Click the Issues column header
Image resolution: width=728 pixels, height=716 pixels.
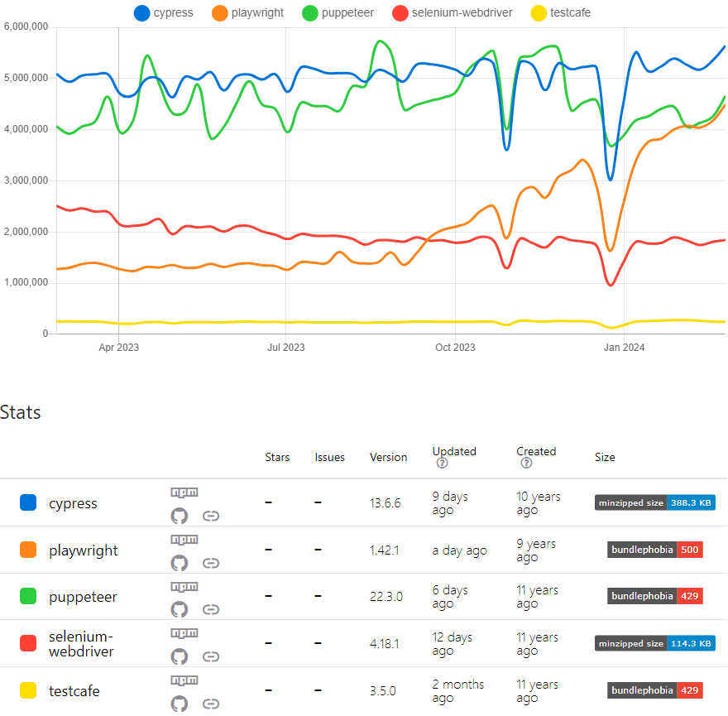coord(329,457)
